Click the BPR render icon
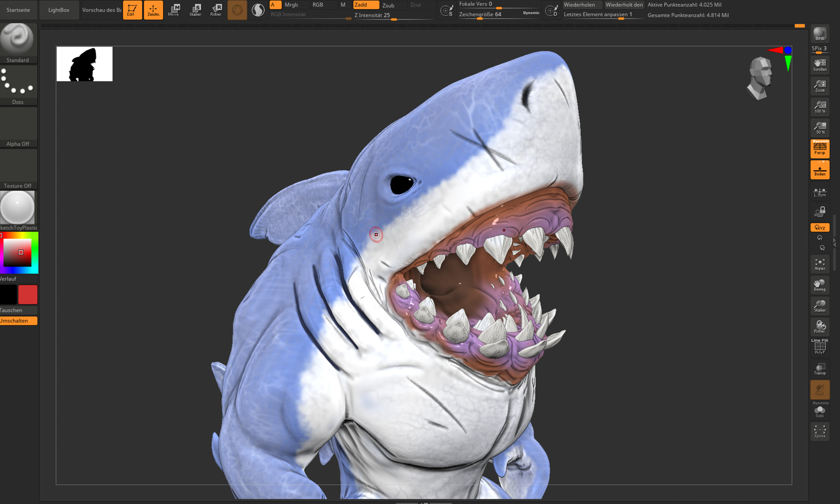 pyautogui.click(x=819, y=34)
